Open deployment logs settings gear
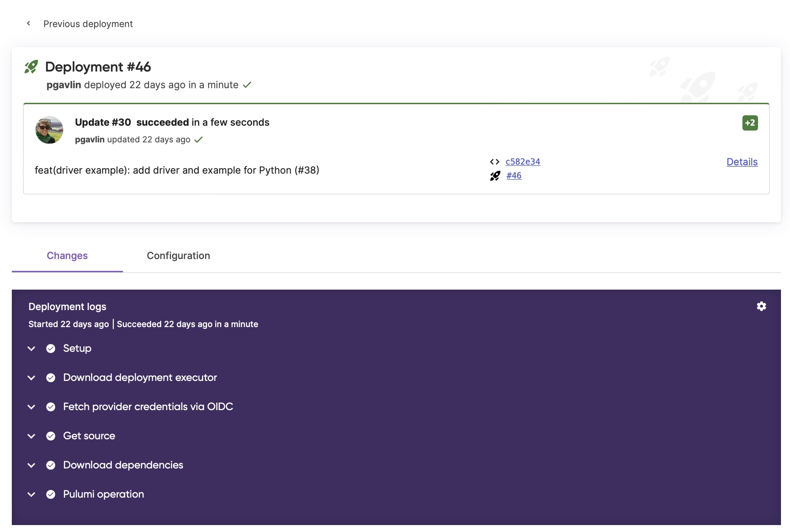 [x=762, y=306]
